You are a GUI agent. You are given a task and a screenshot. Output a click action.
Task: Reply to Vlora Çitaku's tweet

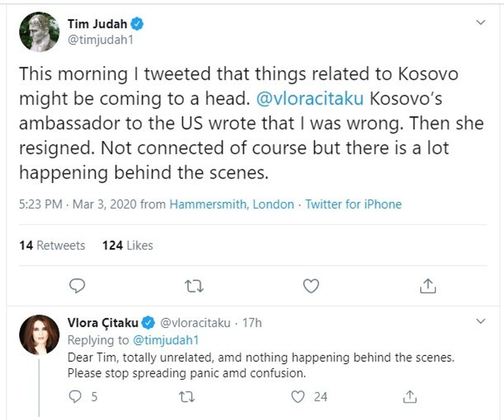point(77,396)
